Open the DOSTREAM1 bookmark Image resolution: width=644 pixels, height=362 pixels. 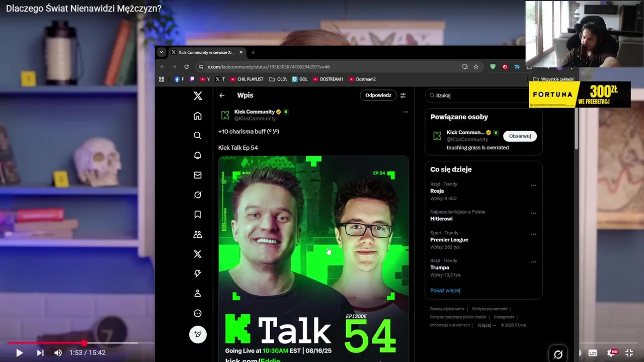click(x=328, y=79)
